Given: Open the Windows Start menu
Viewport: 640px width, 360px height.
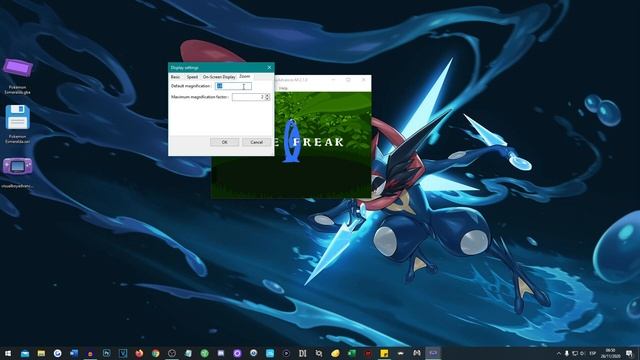Looking at the screenshot, I should click(x=8, y=353).
